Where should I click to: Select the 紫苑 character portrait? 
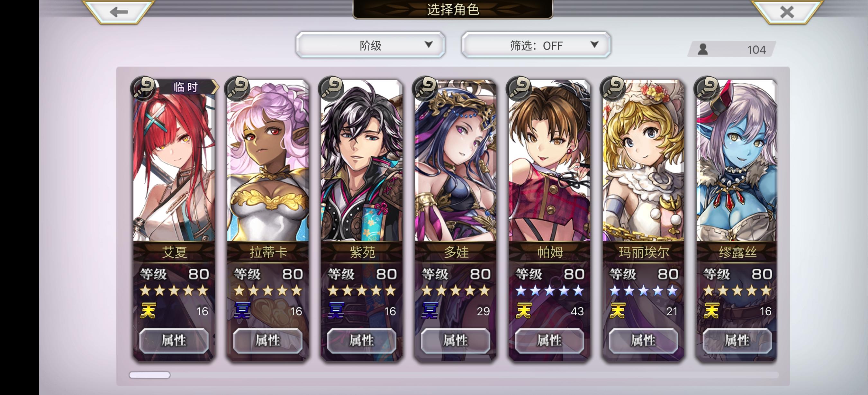coord(362,161)
